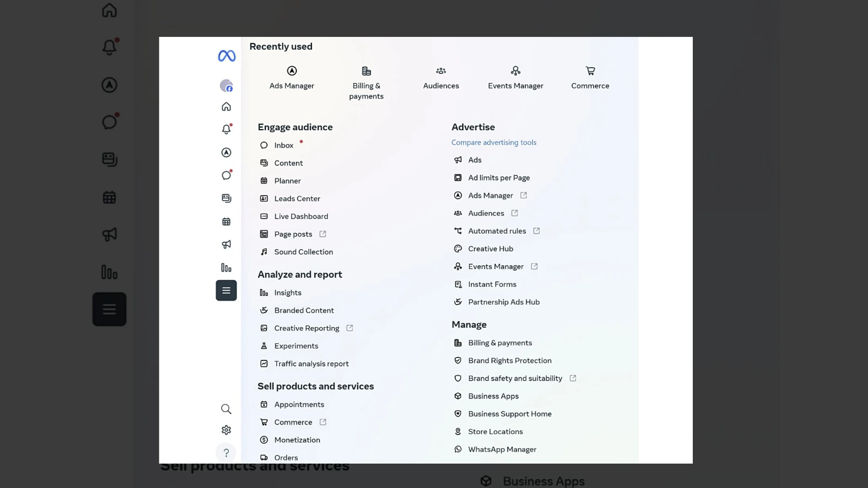Click the Compare advertising tools link
The height and width of the screenshot is (488, 868).
coord(494,143)
